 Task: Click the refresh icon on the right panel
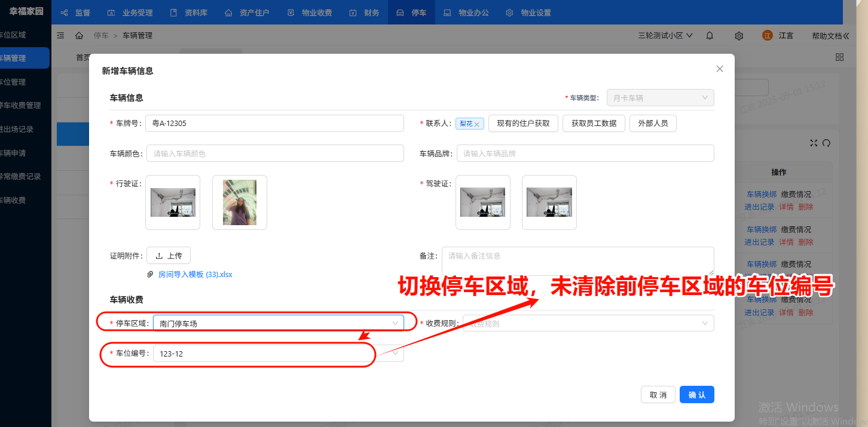[x=825, y=143]
